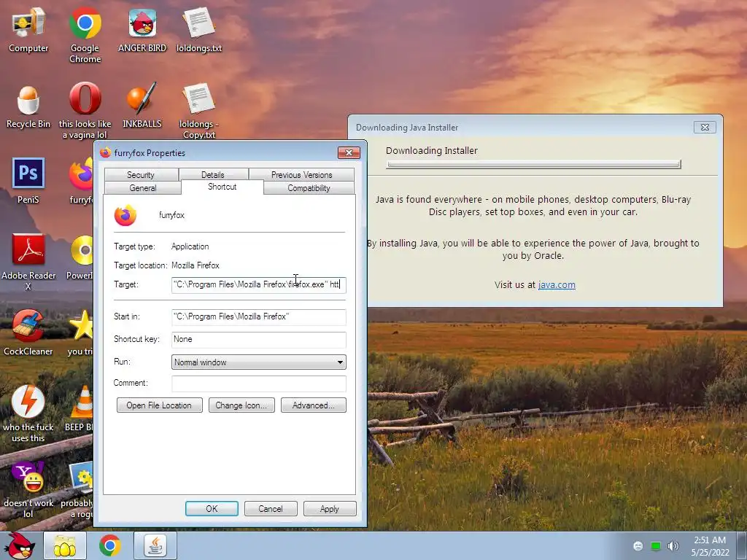
Task: Close the furryfox Properties dialog
Action: [349, 152]
